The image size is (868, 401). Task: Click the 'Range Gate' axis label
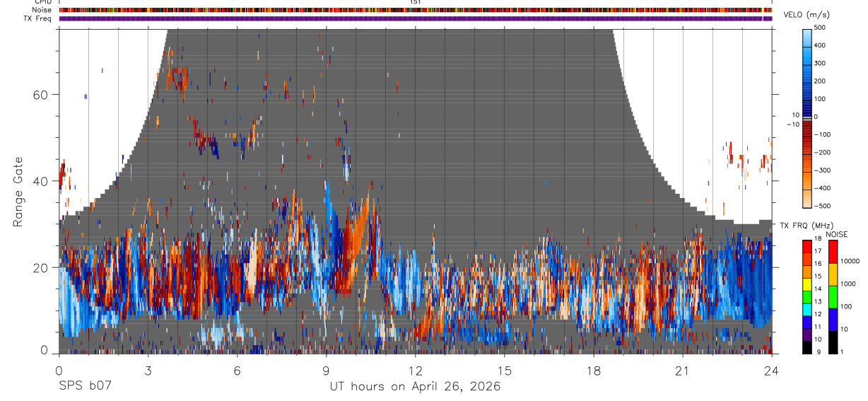[x=18, y=192]
